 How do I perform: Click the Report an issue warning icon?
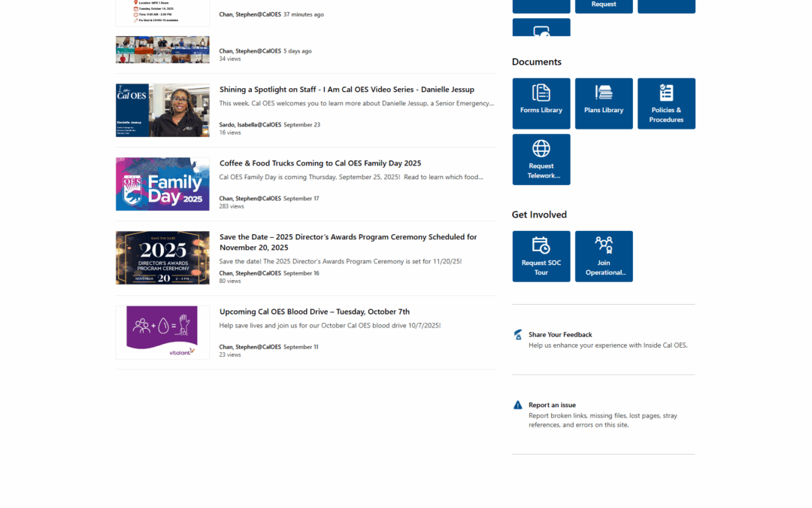[518, 405]
